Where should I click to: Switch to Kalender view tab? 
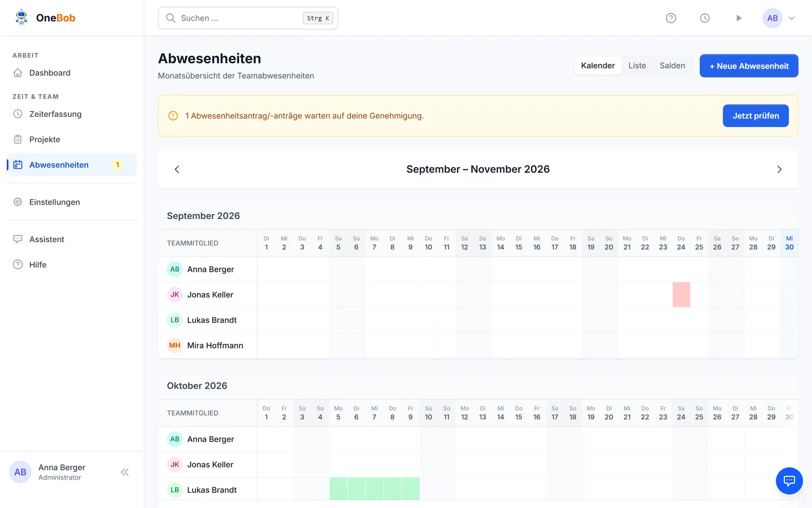(598, 66)
